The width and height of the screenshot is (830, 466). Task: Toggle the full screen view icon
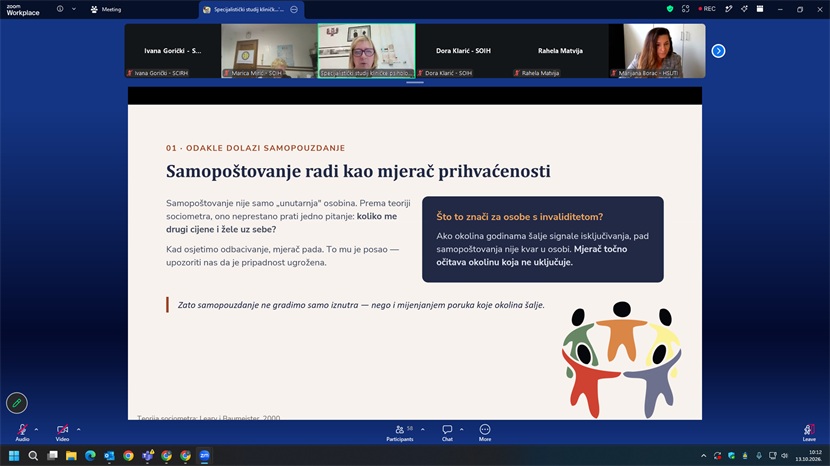[x=685, y=8]
